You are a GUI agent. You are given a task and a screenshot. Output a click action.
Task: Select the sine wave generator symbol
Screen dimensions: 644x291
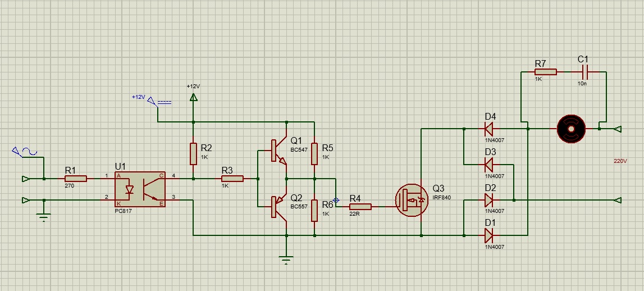(x=25, y=151)
